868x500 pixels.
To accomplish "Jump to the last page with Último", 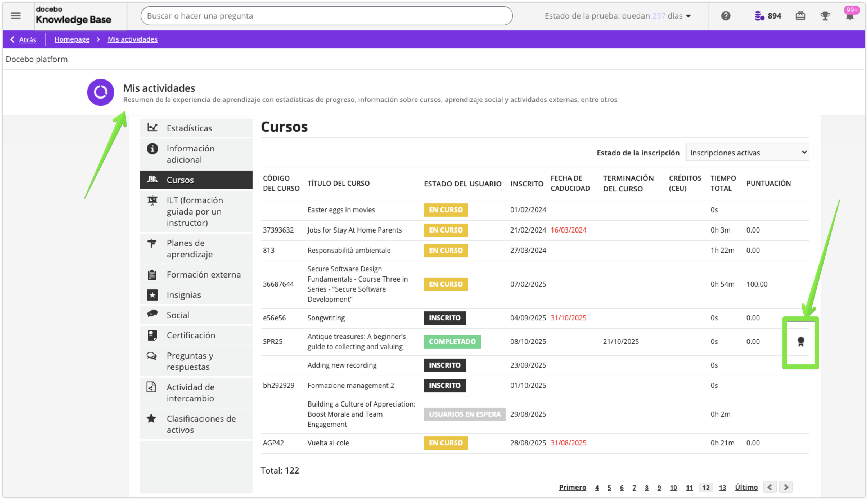I will coord(746,487).
